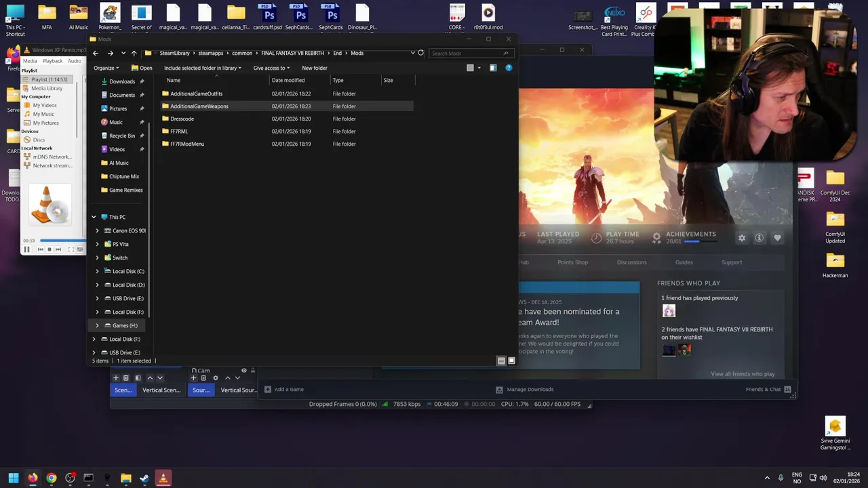The height and width of the screenshot is (488, 868).
Task: Click Add a Game in Steam
Action: pyautogui.click(x=283, y=389)
